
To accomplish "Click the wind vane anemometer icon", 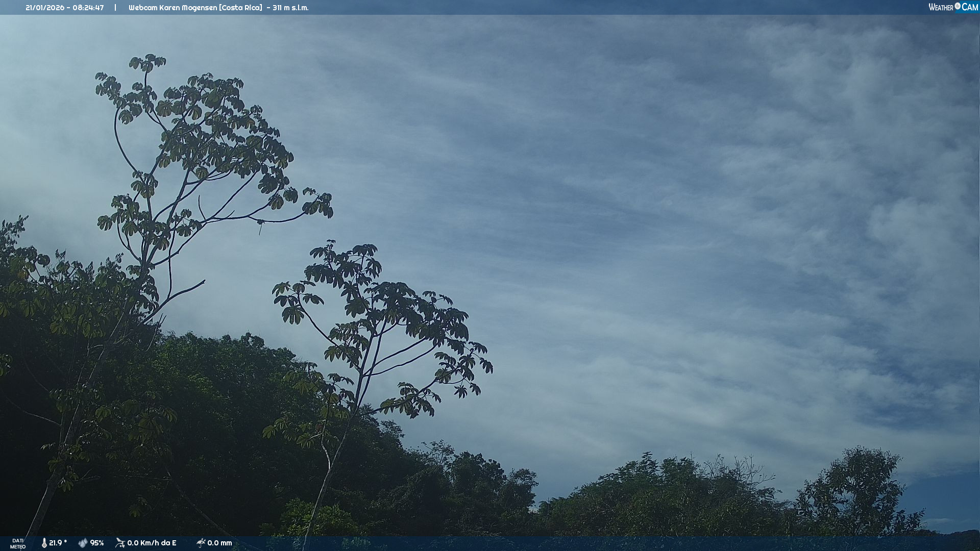I will 120,543.
